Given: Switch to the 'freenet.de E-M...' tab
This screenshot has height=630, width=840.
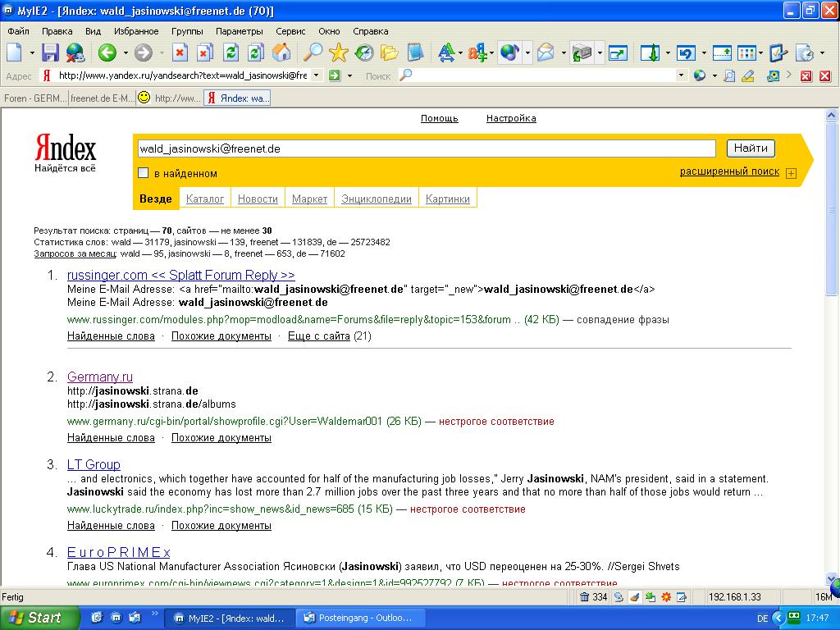Looking at the screenshot, I should point(102,98).
